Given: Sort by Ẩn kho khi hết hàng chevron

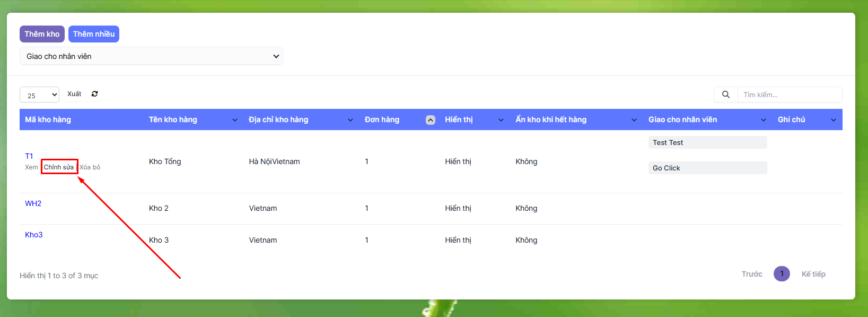Looking at the screenshot, I should coord(634,120).
